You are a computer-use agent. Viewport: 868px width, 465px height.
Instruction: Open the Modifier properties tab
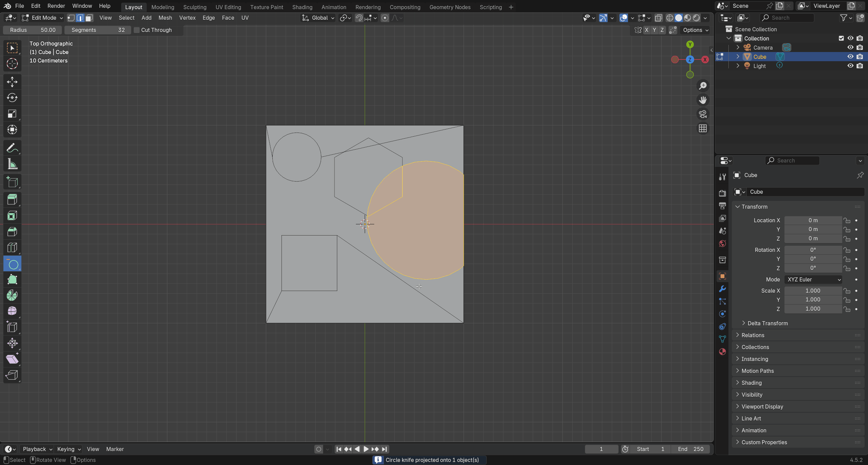tap(722, 289)
